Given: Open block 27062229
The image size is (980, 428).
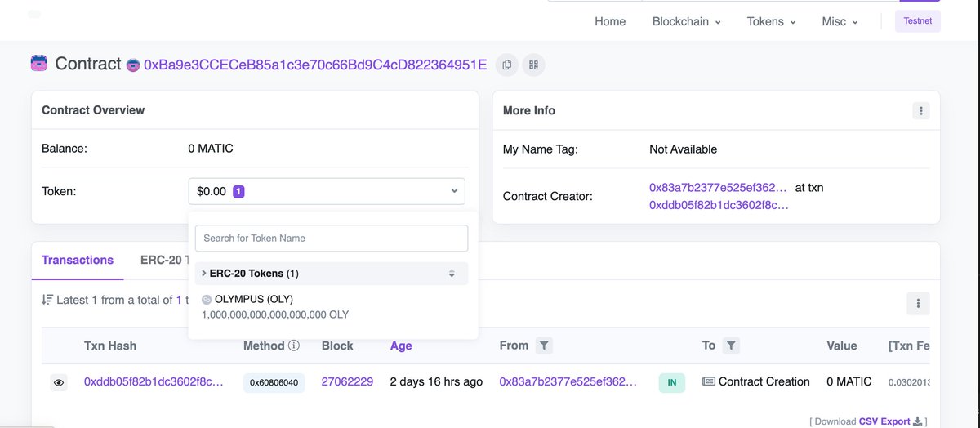Looking at the screenshot, I should click(x=347, y=381).
